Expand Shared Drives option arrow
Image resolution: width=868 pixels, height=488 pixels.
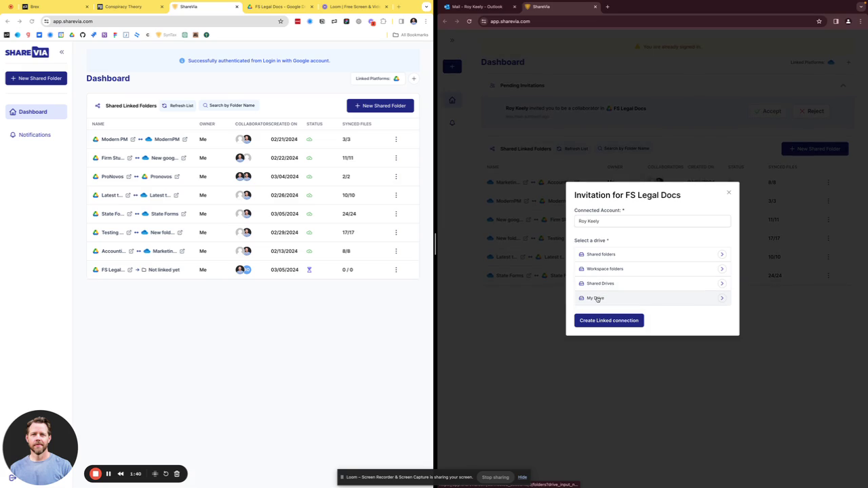click(x=722, y=283)
